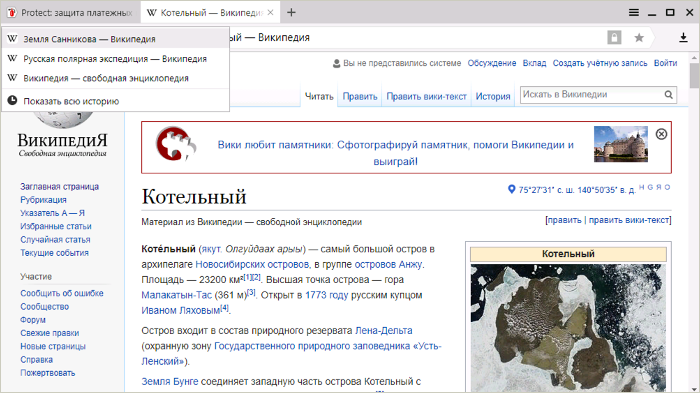Open a new tab with plus button
The width and height of the screenshot is (700, 393).
pos(291,13)
